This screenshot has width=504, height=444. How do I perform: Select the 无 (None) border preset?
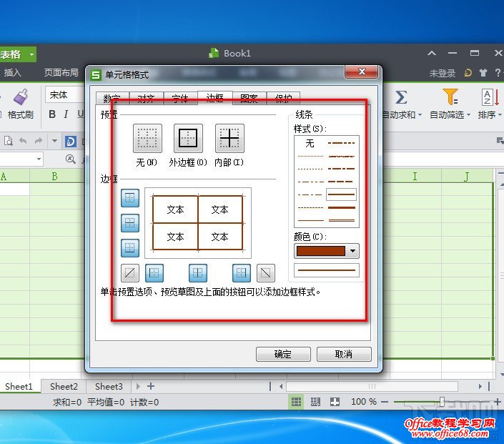147,139
